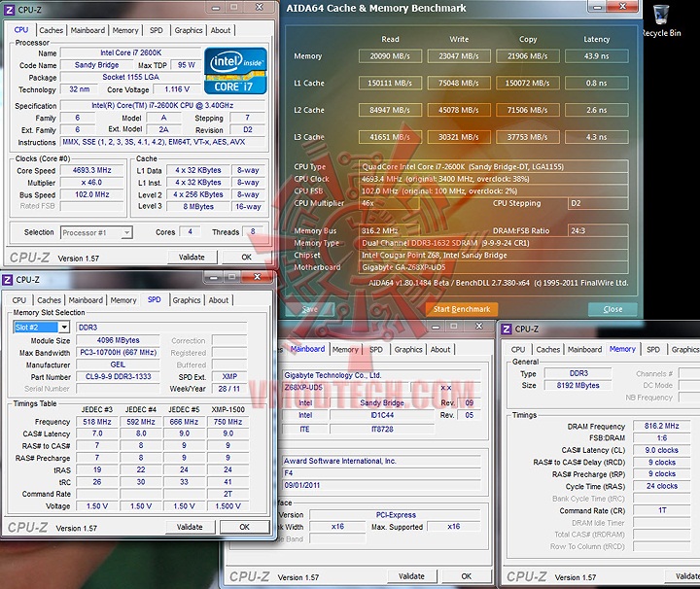Screen dimensions: 700x589
Task: Open the Memory tab in the SPD CPU-Z window
Action: tap(123, 300)
